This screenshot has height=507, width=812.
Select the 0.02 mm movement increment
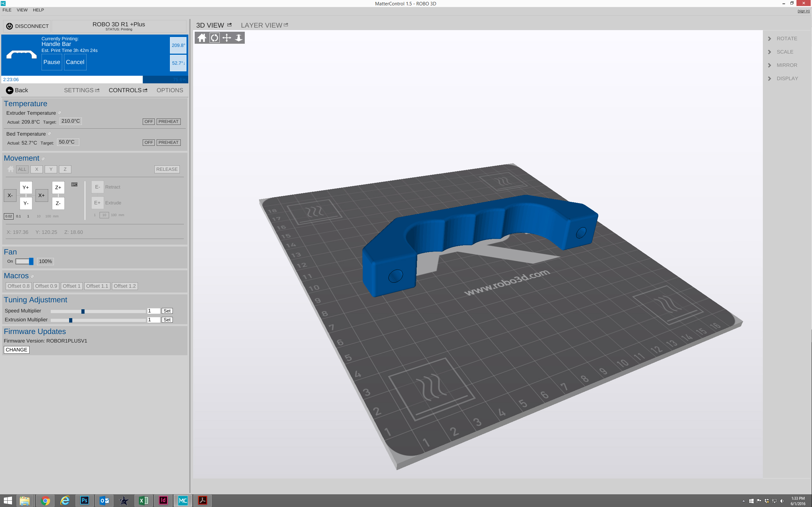click(x=9, y=216)
